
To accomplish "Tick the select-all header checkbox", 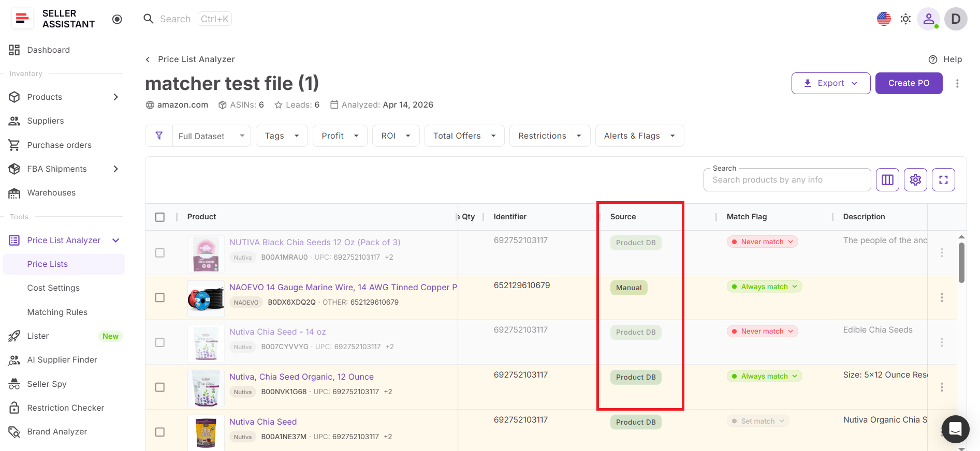I will click(160, 217).
